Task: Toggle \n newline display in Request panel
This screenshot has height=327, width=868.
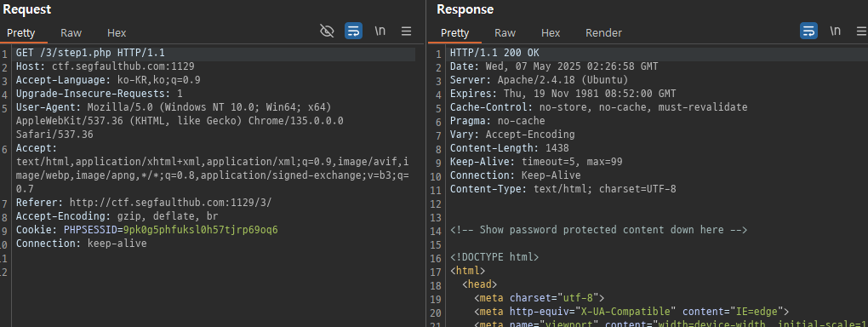Action: (380, 31)
